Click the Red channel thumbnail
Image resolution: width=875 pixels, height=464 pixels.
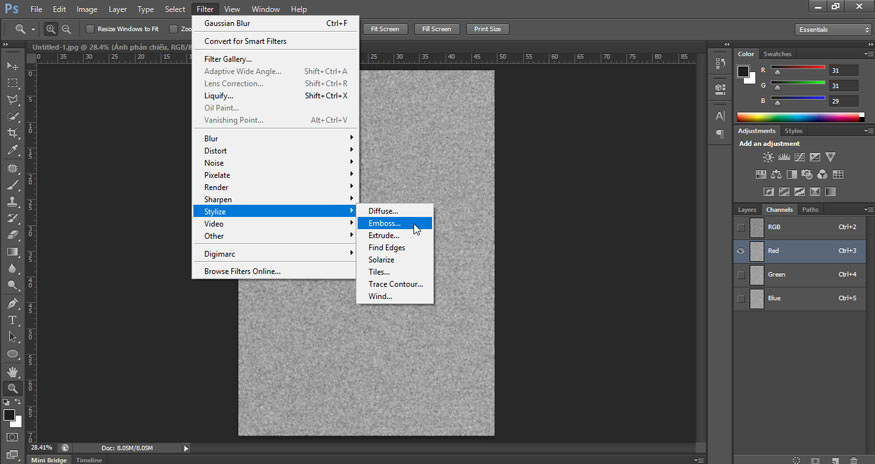[757, 251]
